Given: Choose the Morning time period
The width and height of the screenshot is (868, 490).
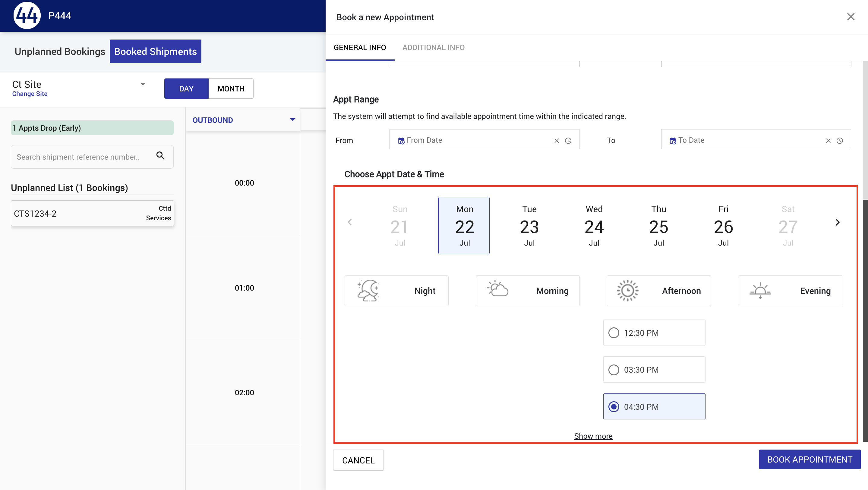Looking at the screenshot, I should [527, 291].
